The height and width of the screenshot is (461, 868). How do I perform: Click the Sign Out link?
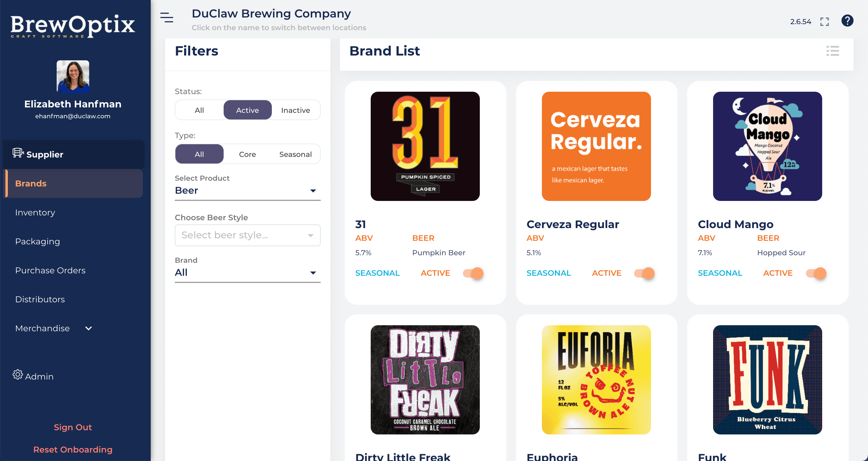pyautogui.click(x=72, y=427)
